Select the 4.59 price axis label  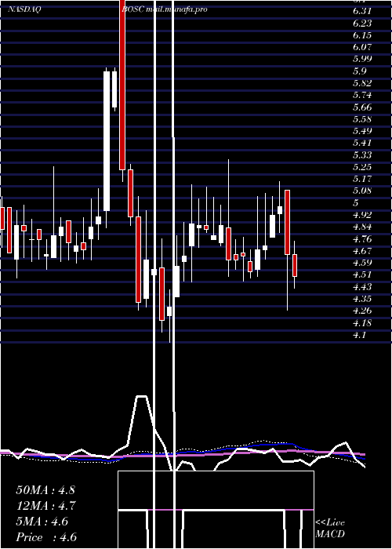[362, 263]
